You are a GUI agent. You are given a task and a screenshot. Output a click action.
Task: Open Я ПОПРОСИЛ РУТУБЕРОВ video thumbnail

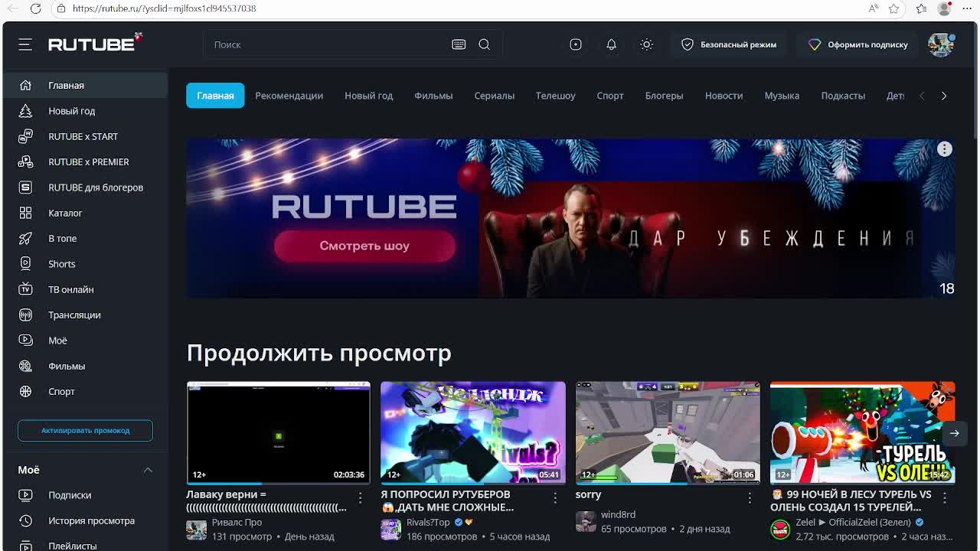click(473, 432)
